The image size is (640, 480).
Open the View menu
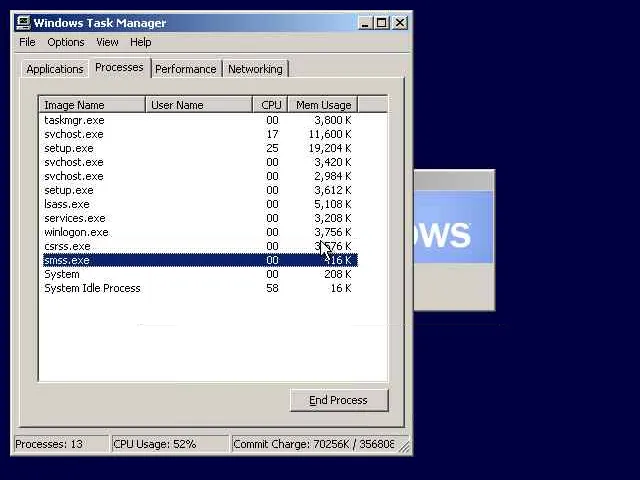coord(107,42)
